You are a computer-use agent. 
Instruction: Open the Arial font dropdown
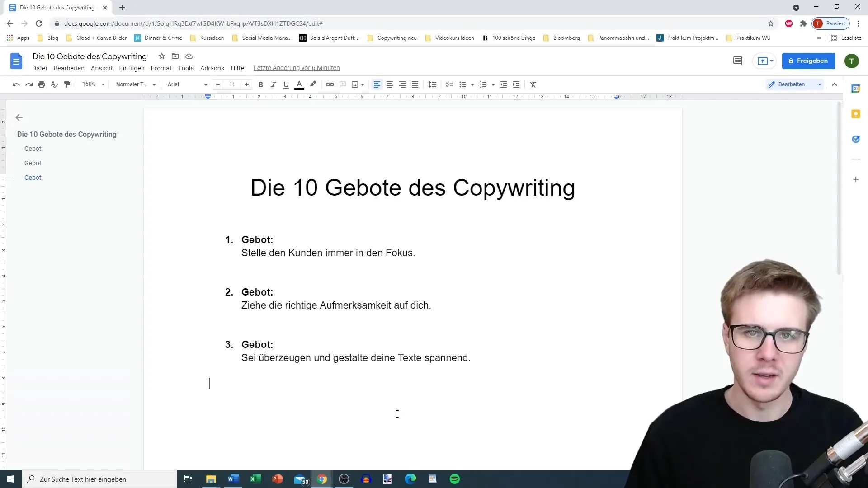187,84
